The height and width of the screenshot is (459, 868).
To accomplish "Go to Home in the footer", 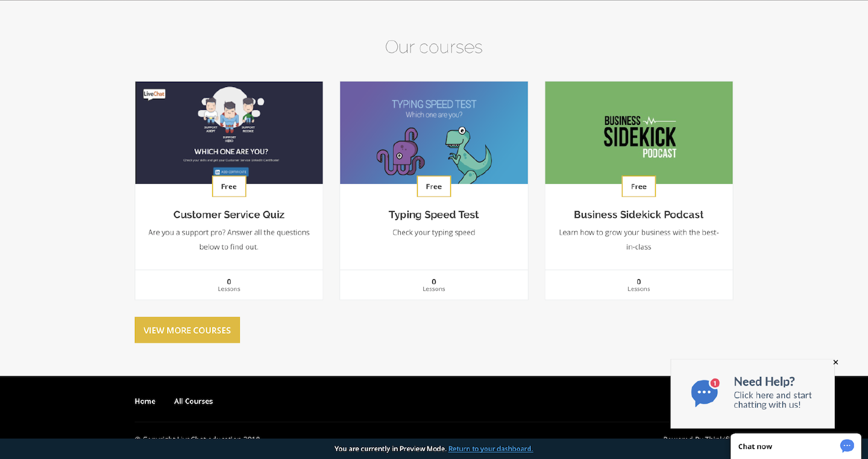I will [145, 401].
